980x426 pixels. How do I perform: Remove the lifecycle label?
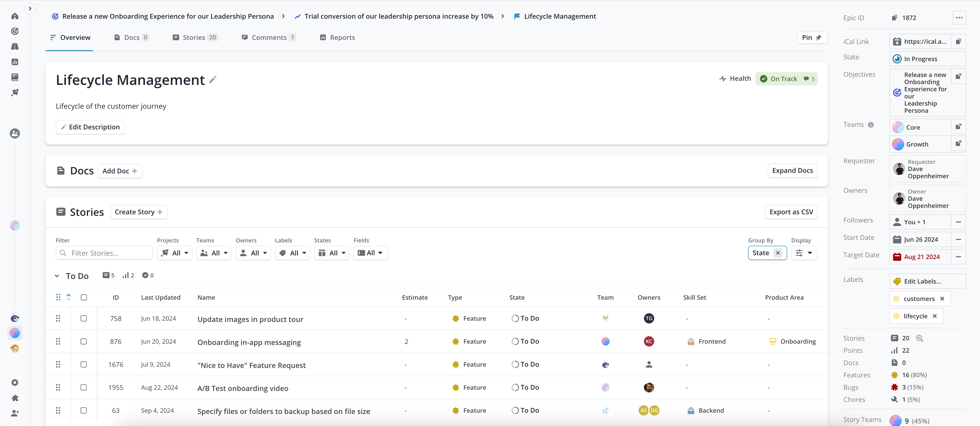click(x=935, y=316)
